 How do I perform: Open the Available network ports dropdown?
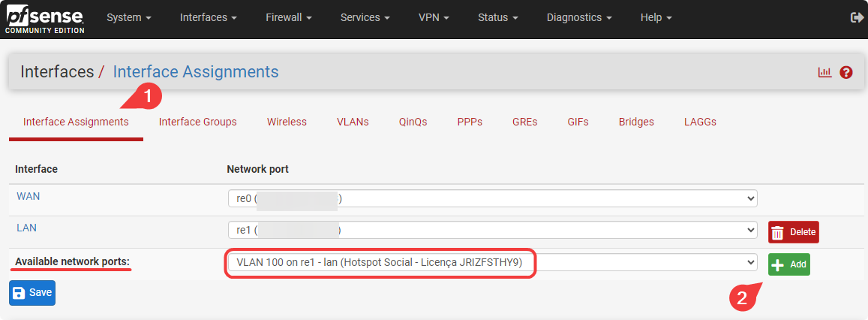click(x=492, y=262)
